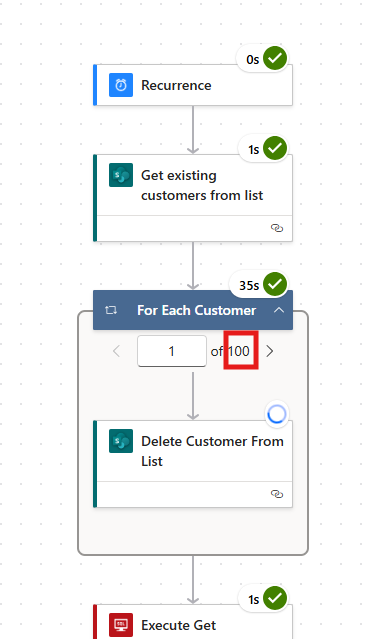Go to previous loop iteration
Screen dimensions: 366x639
[x=117, y=351]
